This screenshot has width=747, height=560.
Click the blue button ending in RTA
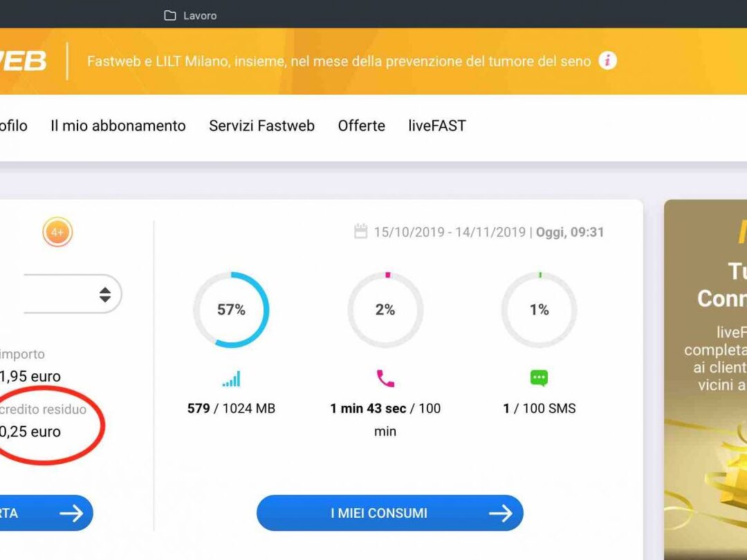(x=46, y=513)
